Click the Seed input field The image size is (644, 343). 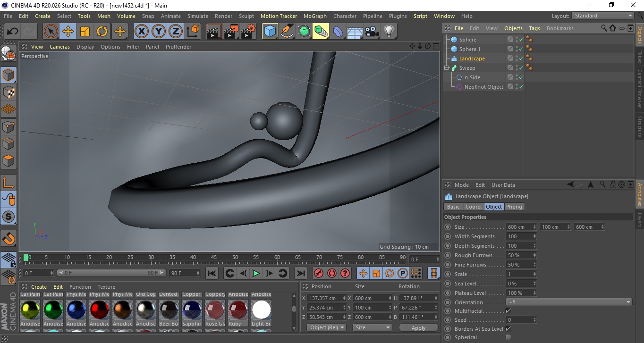[x=519, y=320]
